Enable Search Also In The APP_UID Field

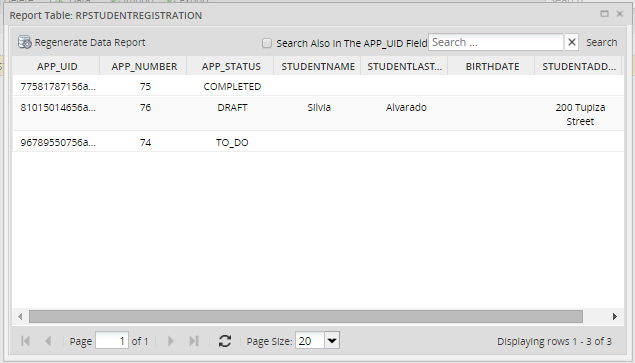click(x=266, y=43)
